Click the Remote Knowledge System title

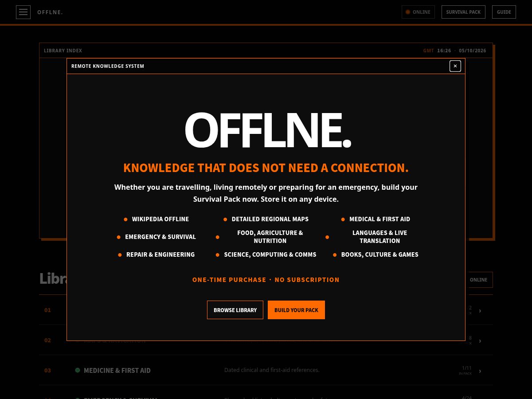point(108,66)
